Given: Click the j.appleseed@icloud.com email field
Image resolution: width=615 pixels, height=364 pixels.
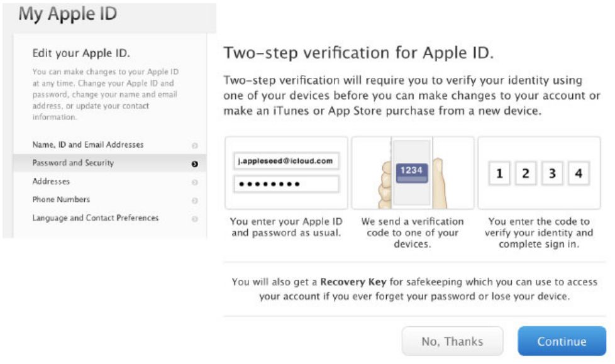Looking at the screenshot, I should 285,161.
